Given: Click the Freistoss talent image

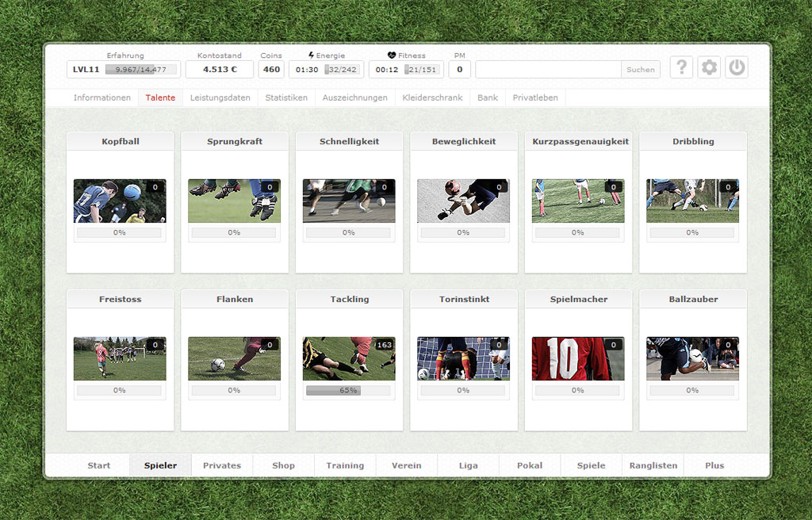Looking at the screenshot, I should (120, 358).
